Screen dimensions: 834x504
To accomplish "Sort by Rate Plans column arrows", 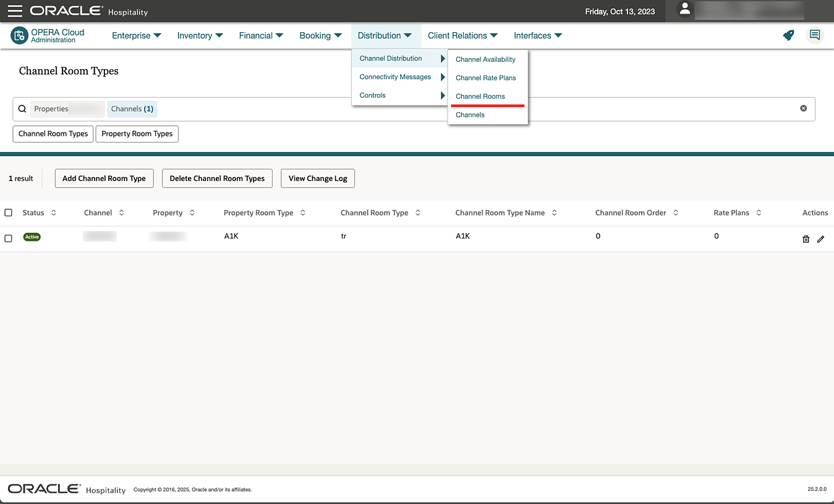I will click(x=759, y=212).
